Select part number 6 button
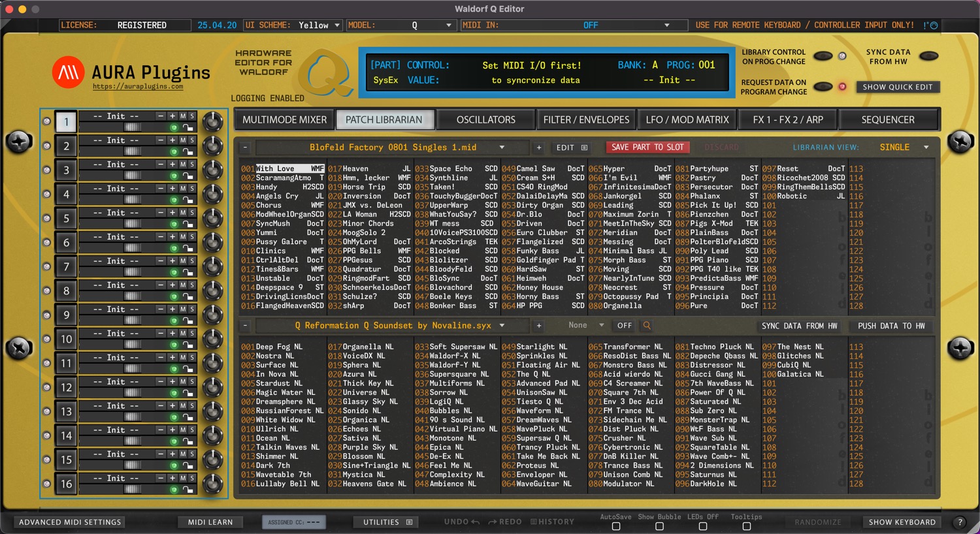Screen dimensions: 980x534 [x=66, y=242]
